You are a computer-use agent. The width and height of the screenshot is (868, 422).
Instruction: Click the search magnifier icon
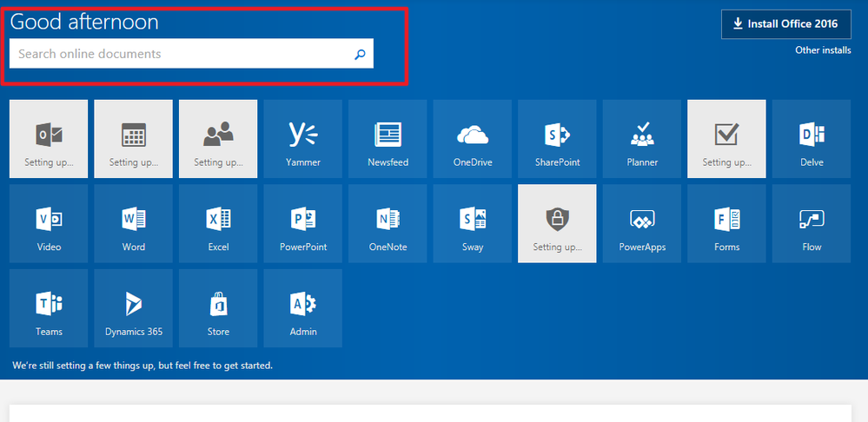point(360,54)
